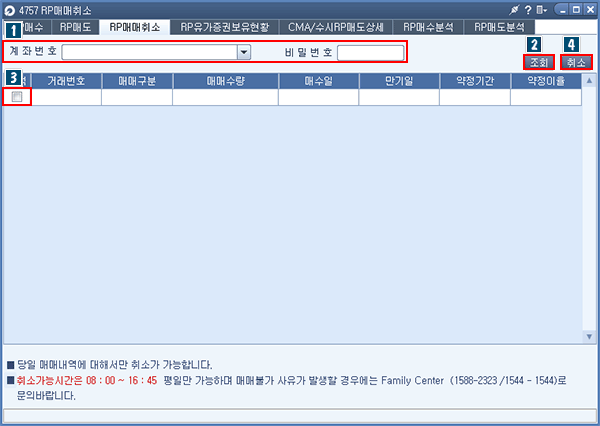The image size is (600, 426).
Task: Click the 약정이율 column header
Action: (x=546, y=81)
